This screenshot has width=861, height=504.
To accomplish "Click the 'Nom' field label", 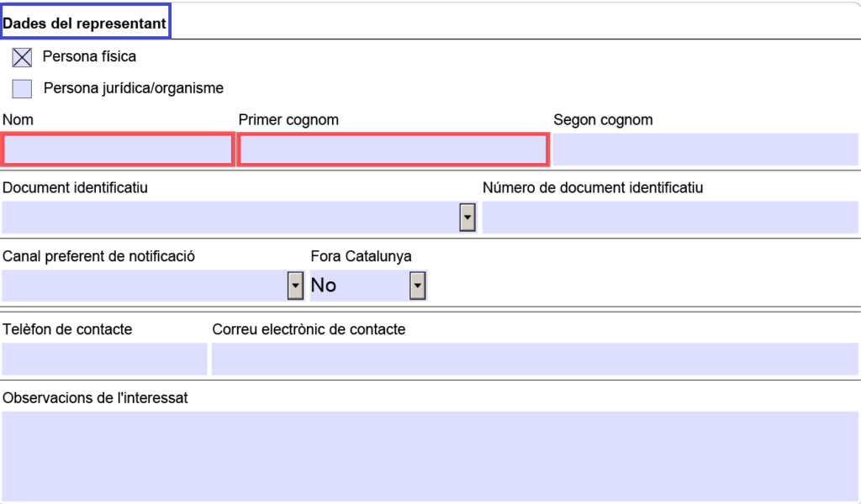I will click(x=18, y=120).
